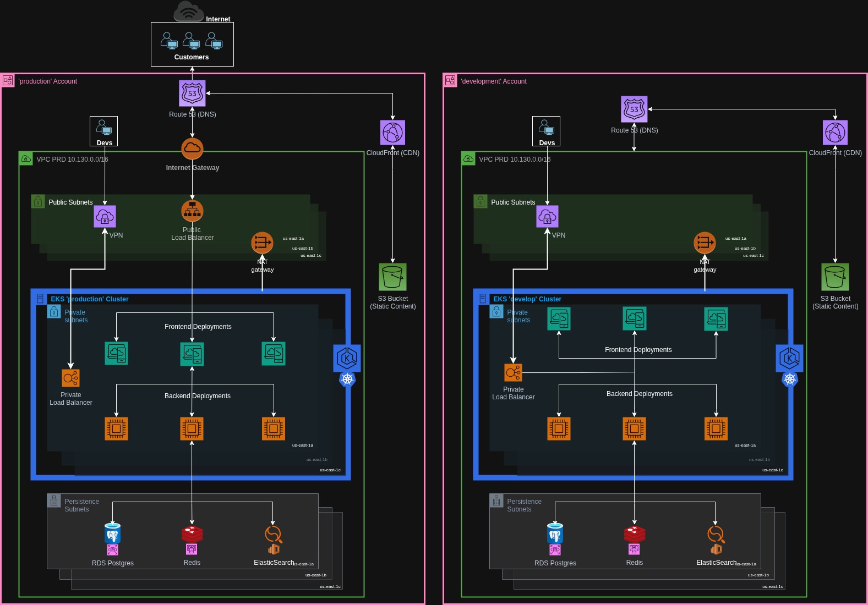Click the Redis icon in development persistence subnets
This screenshot has height=605, width=868.
pyautogui.click(x=635, y=534)
